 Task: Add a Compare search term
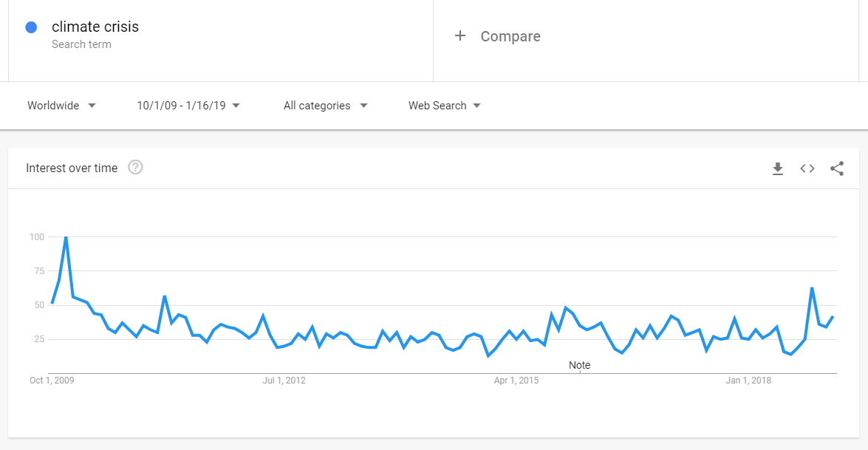(510, 36)
